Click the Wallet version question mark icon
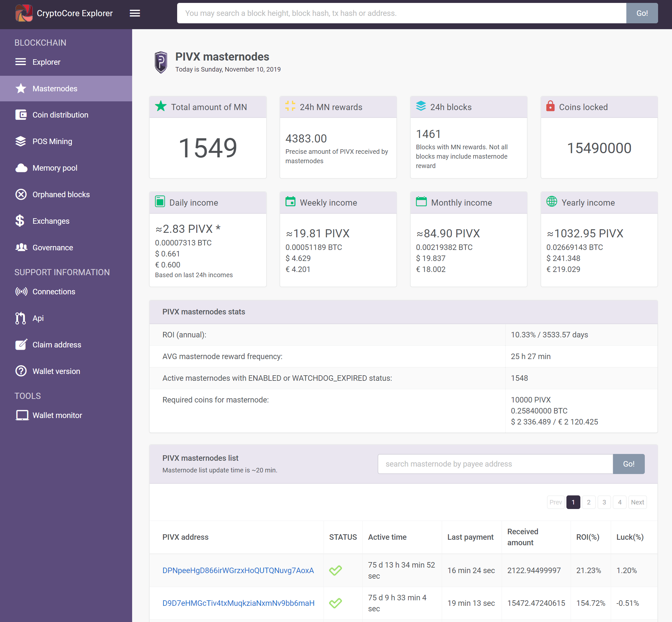Viewport: 672px width, 622px height. [21, 371]
